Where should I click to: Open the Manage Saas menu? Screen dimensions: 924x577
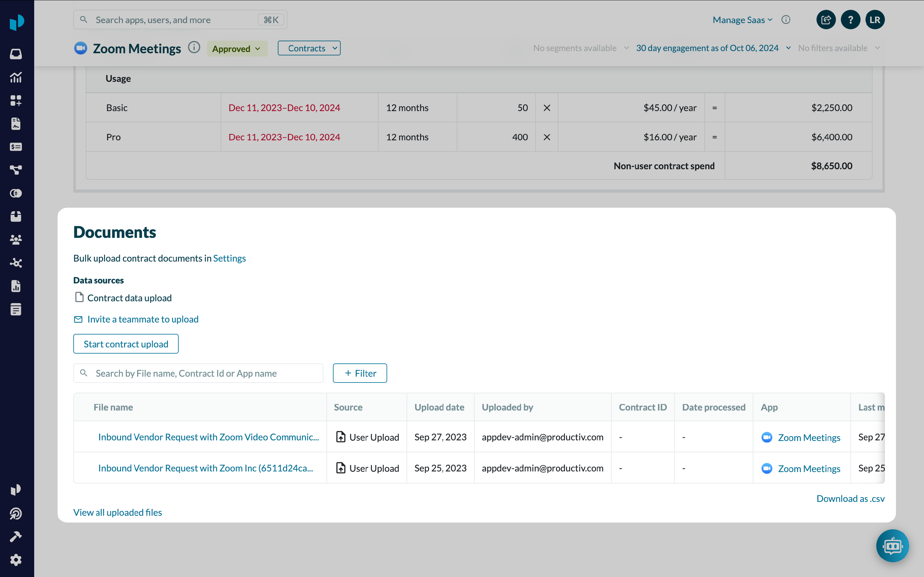click(742, 20)
